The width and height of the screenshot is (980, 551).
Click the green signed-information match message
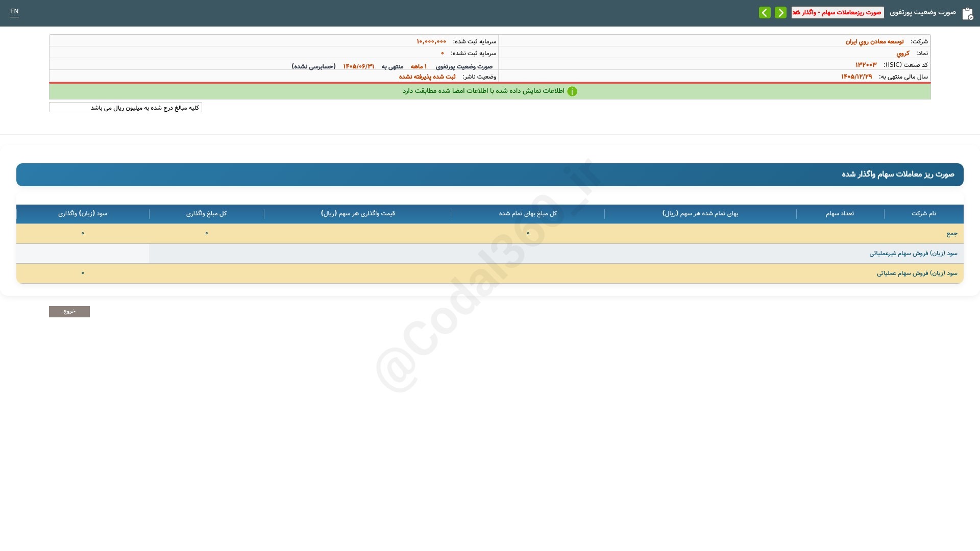coord(483,91)
